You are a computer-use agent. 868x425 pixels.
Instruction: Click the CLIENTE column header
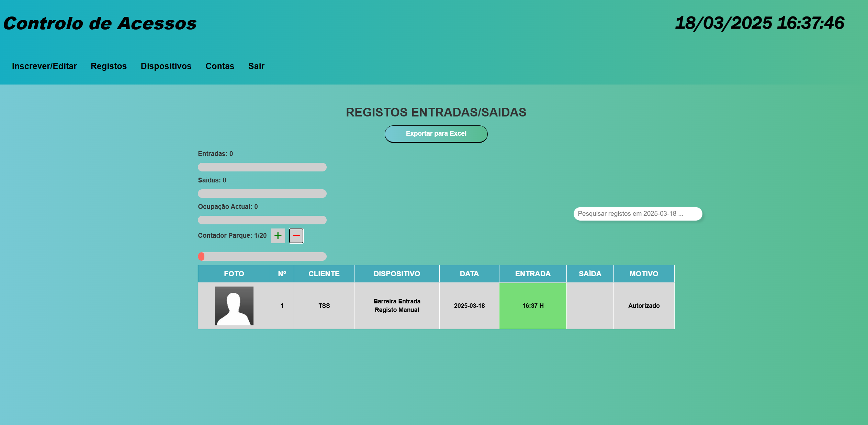[x=324, y=274]
